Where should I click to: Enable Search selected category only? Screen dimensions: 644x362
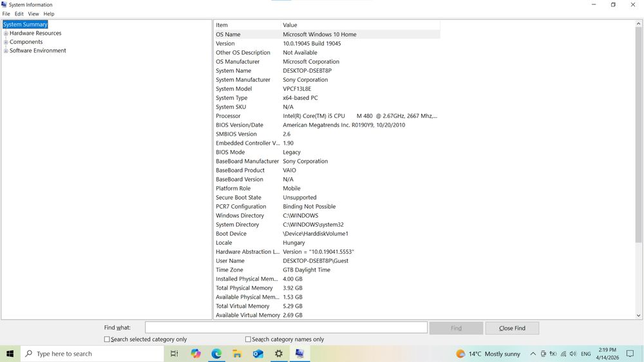pos(107,339)
